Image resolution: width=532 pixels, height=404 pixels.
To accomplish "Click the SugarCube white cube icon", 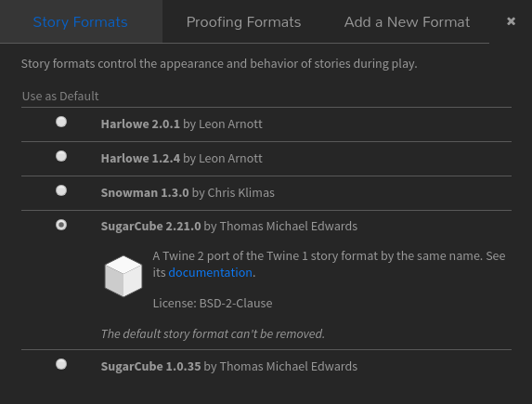I will click(123, 276).
